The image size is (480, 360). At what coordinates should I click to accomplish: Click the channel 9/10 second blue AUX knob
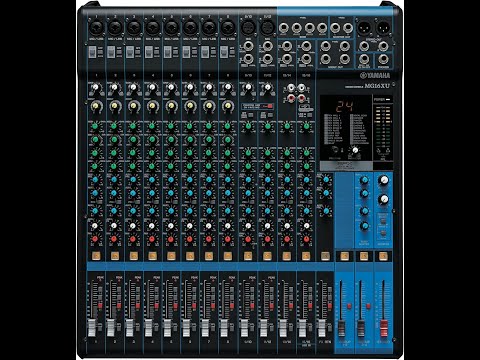248,193
